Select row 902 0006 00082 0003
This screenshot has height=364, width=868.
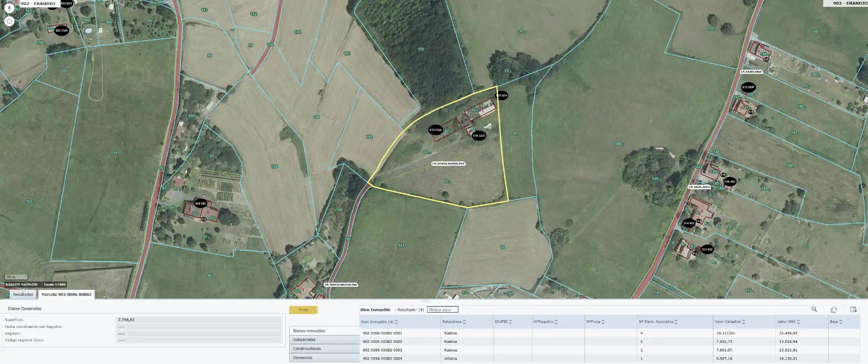(610, 350)
